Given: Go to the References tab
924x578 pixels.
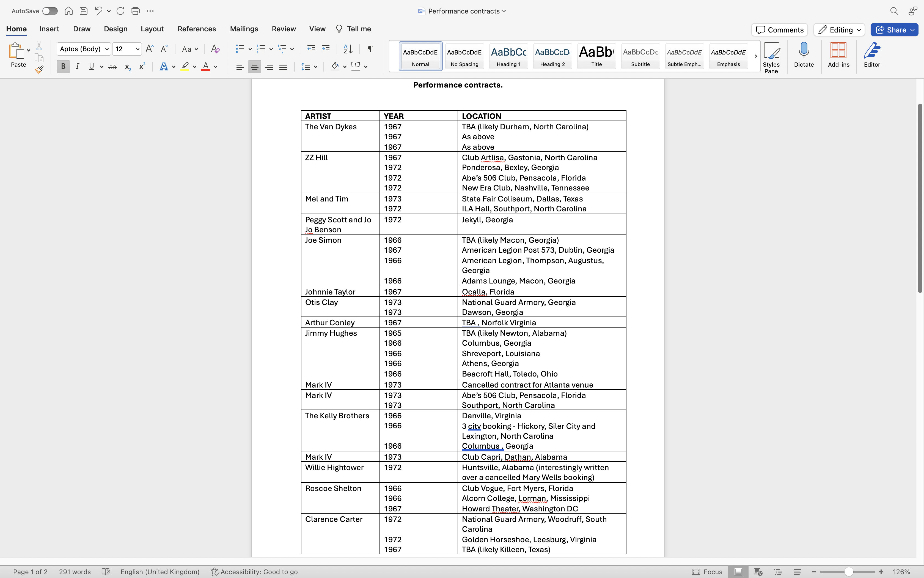Looking at the screenshot, I should [197, 29].
